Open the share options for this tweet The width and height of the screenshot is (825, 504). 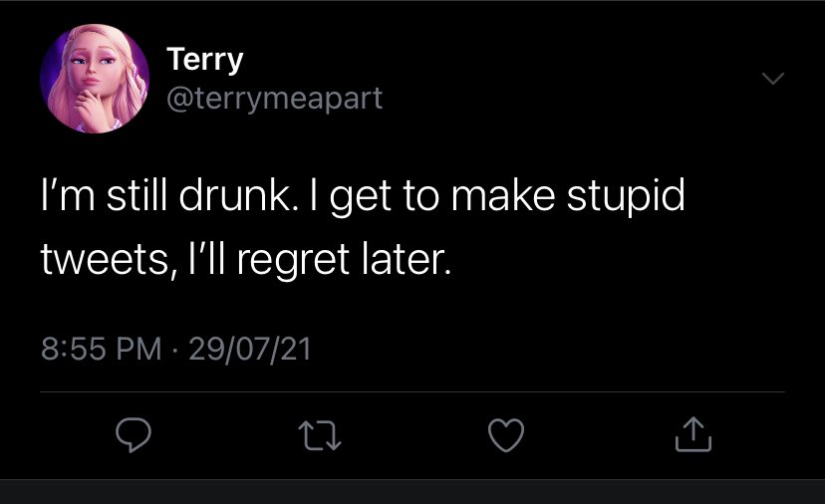pyautogui.click(x=693, y=434)
